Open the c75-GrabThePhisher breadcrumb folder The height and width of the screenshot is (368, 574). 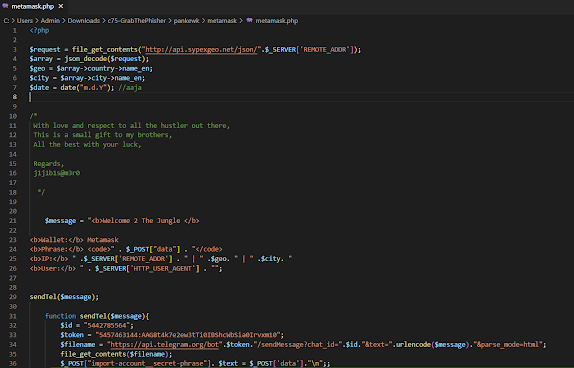pyautogui.click(x=137, y=21)
